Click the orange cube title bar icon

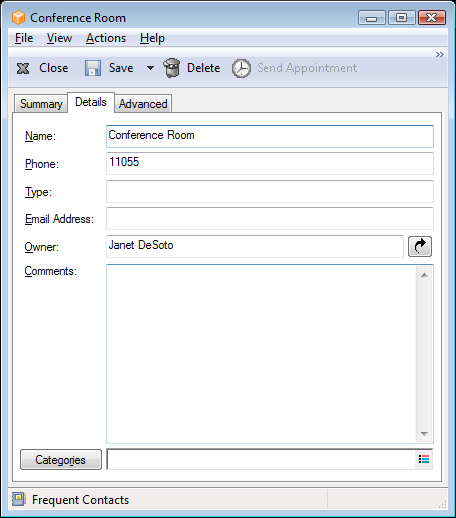pos(18,18)
